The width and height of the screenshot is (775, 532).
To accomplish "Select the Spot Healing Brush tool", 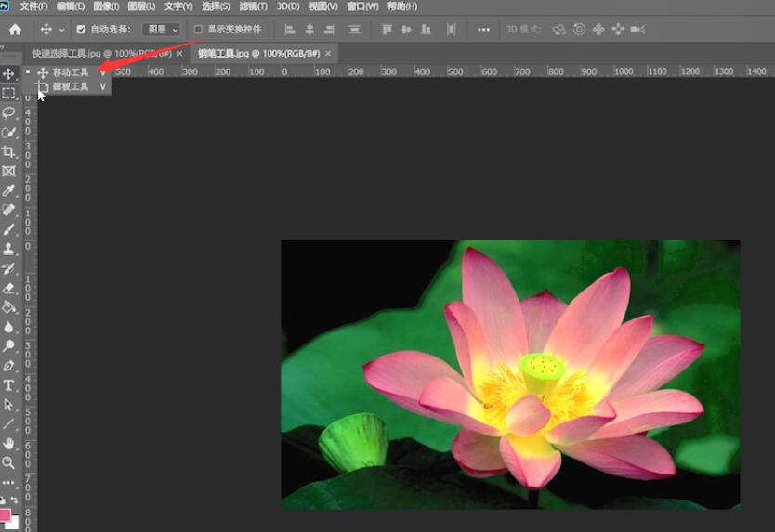I will click(x=8, y=210).
